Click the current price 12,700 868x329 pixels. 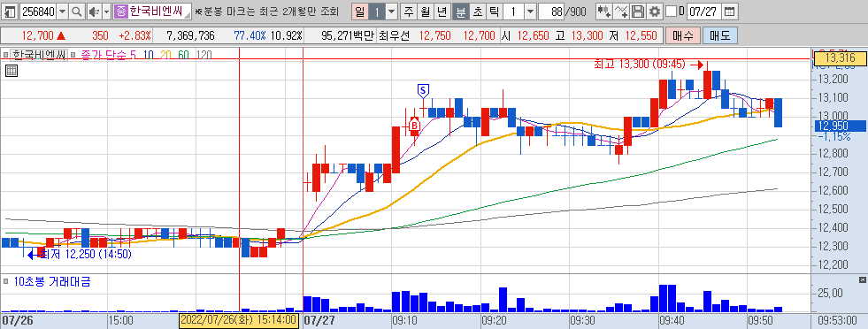click(x=38, y=36)
